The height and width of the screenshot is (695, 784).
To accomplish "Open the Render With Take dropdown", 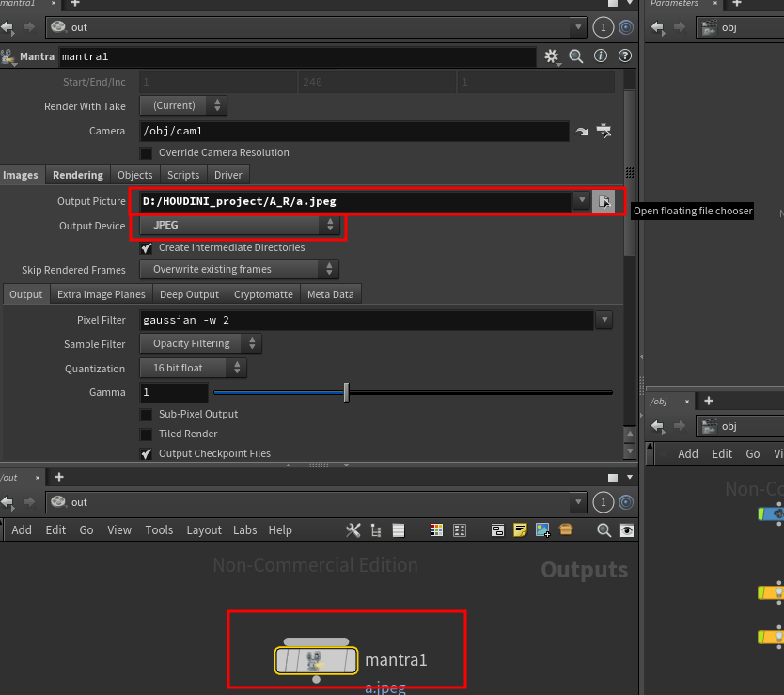I will tap(183, 105).
